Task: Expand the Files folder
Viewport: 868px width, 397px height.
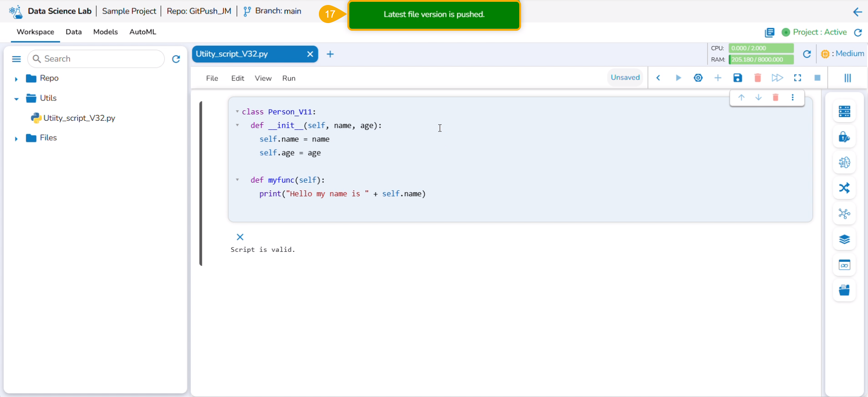Action: coord(16,138)
